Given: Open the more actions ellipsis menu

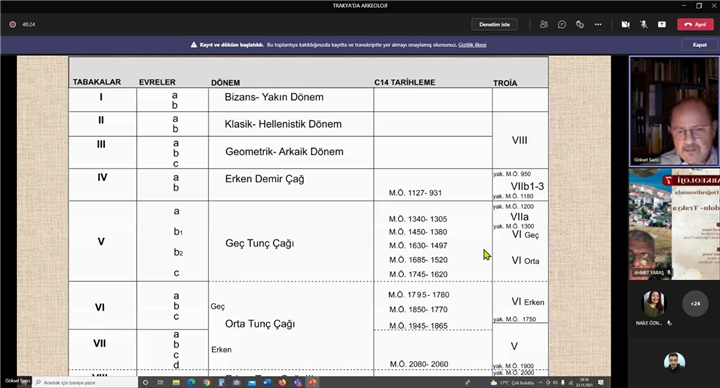Looking at the screenshot, I should 598,24.
